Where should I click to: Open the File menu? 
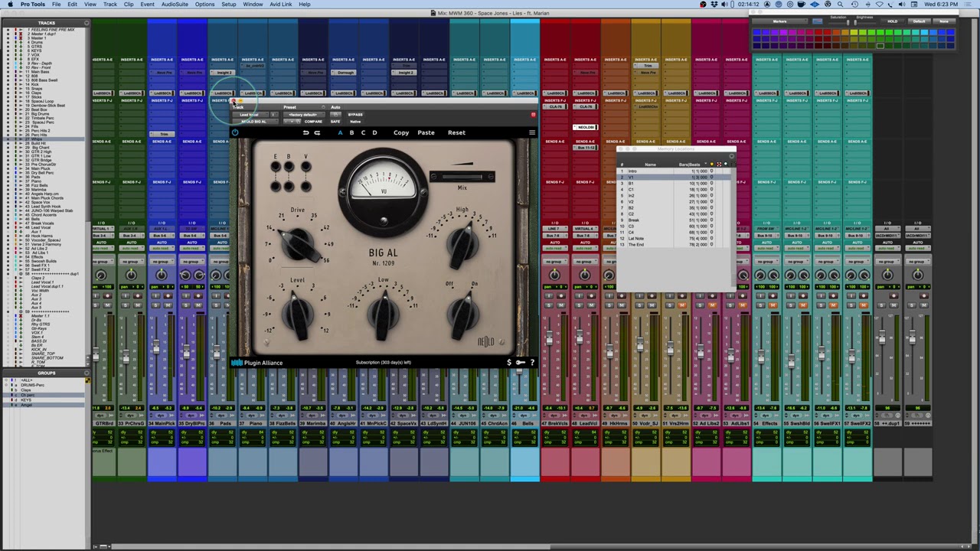pos(56,5)
